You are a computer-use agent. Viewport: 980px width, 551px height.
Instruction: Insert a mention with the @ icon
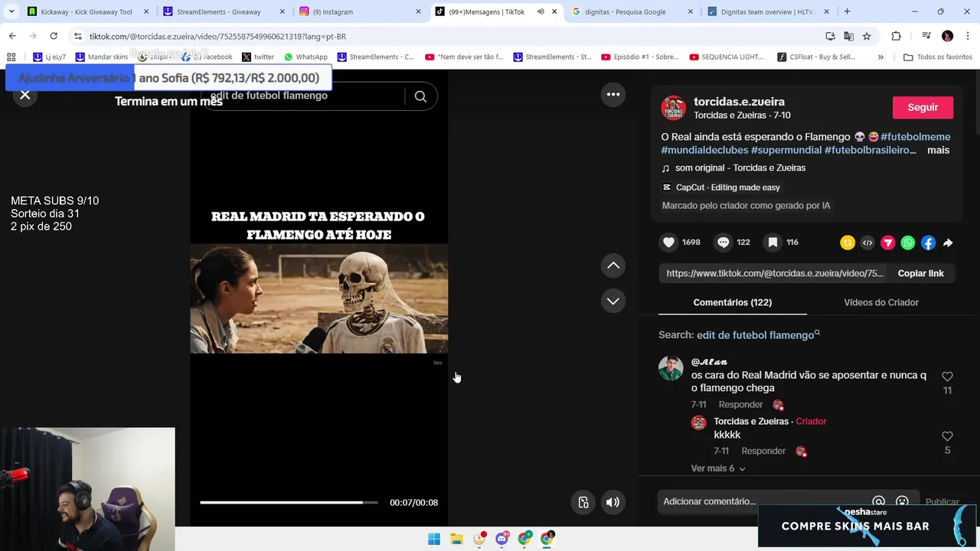click(x=879, y=502)
